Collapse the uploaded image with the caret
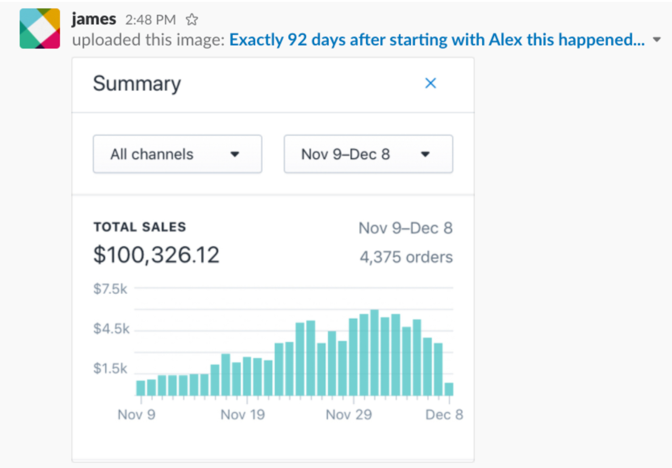This screenshot has height=468, width=672. pos(656,41)
